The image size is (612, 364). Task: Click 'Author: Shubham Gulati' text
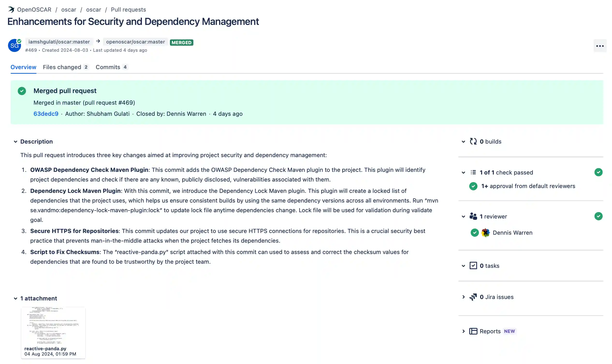(x=97, y=114)
